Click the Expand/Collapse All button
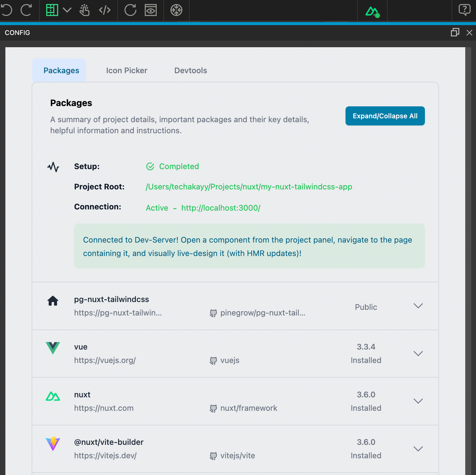The image size is (476, 475). (x=385, y=116)
